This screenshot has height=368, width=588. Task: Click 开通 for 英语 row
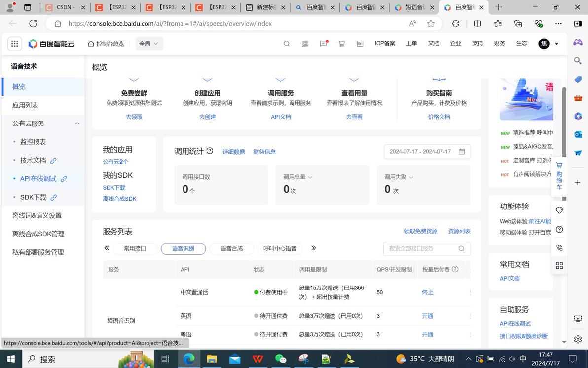click(428, 316)
